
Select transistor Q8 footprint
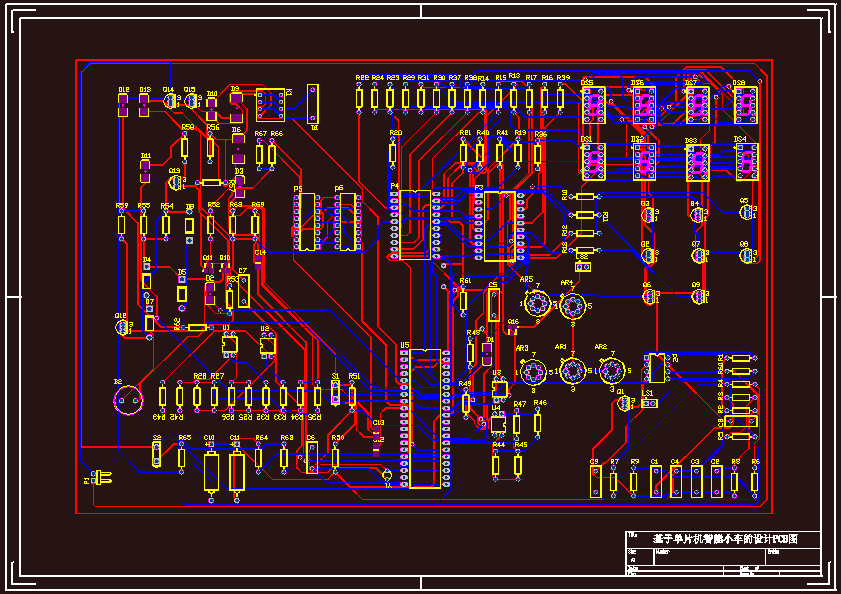coord(747,255)
